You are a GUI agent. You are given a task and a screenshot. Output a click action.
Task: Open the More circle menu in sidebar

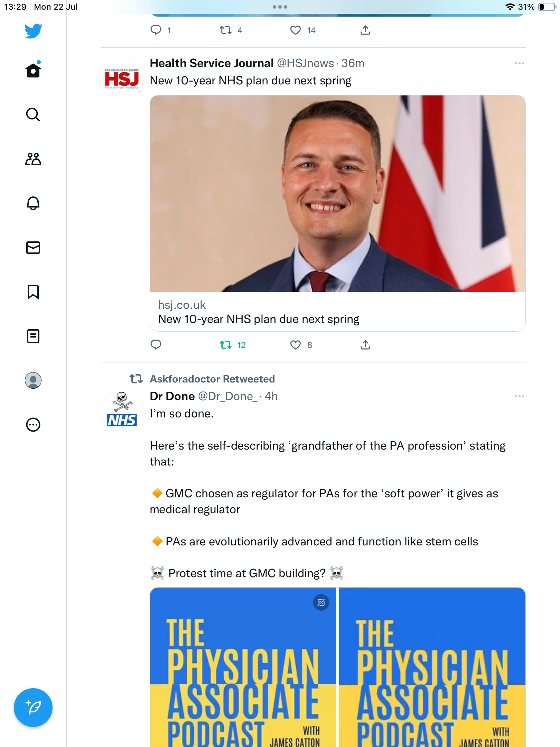click(33, 425)
